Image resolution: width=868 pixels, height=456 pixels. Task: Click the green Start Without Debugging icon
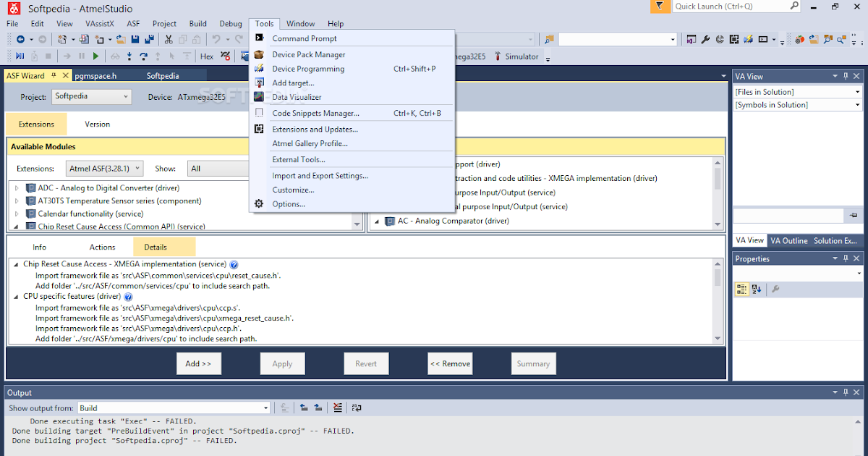click(x=95, y=56)
